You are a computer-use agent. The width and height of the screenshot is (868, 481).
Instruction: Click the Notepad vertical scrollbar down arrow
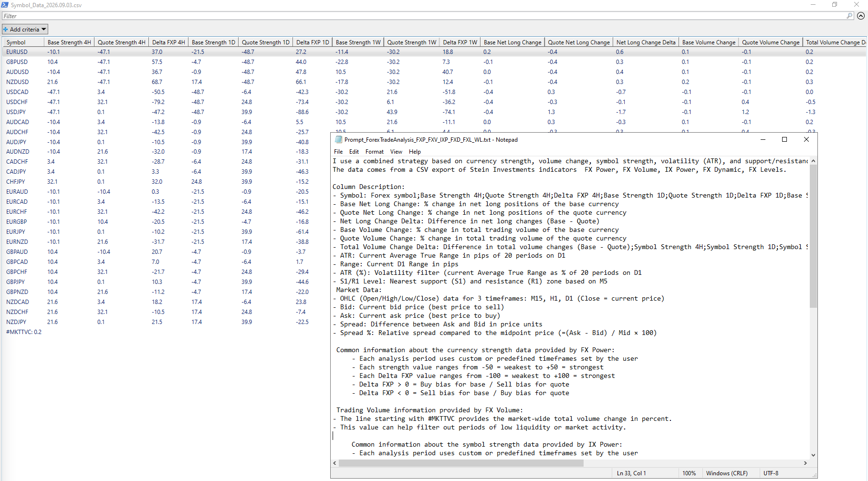[814, 455]
